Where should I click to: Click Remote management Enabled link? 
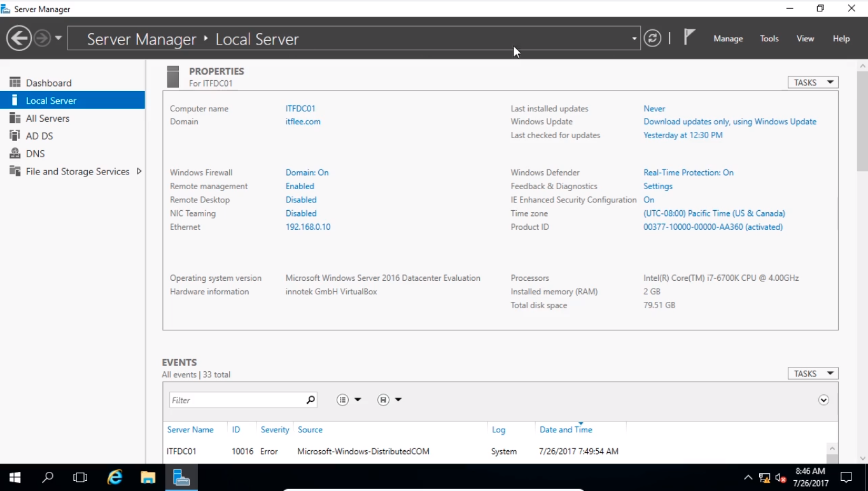click(x=300, y=187)
